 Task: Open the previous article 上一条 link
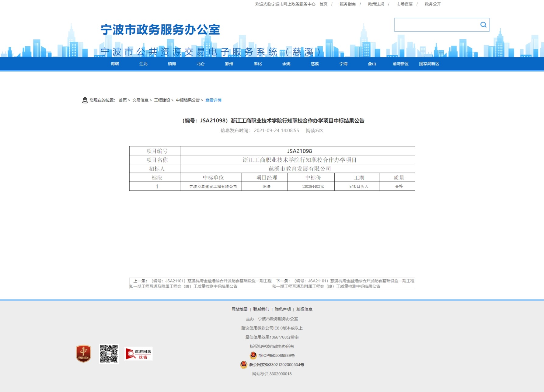[201, 283]
